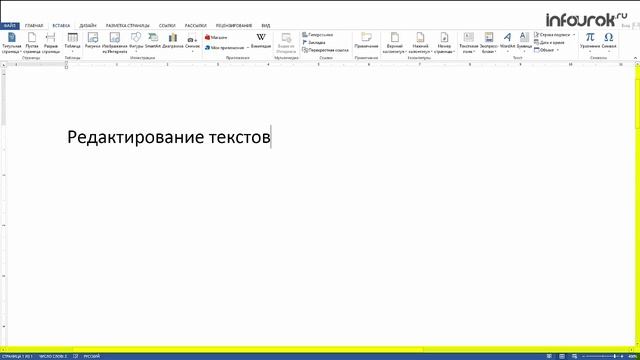Open the Page Number (Номер страницы) dropdown
The height and width of the screenshot is (360, 640).
click(444, 43)
